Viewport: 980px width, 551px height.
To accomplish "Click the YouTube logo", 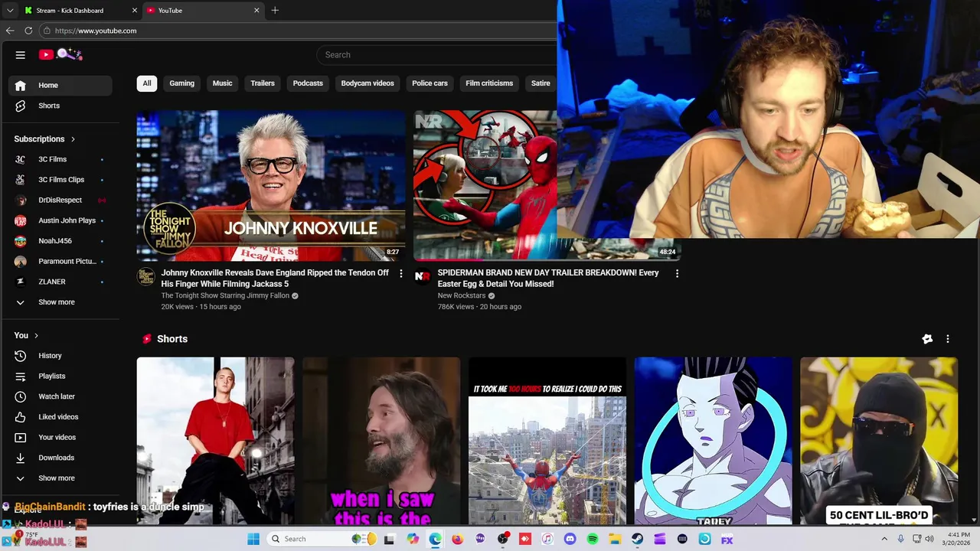I will pyautogui.click(x=60, y=54).
